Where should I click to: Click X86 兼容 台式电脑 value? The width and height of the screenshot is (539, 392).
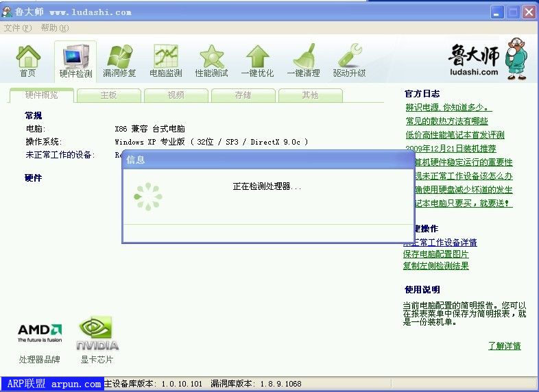click(149, 129)
